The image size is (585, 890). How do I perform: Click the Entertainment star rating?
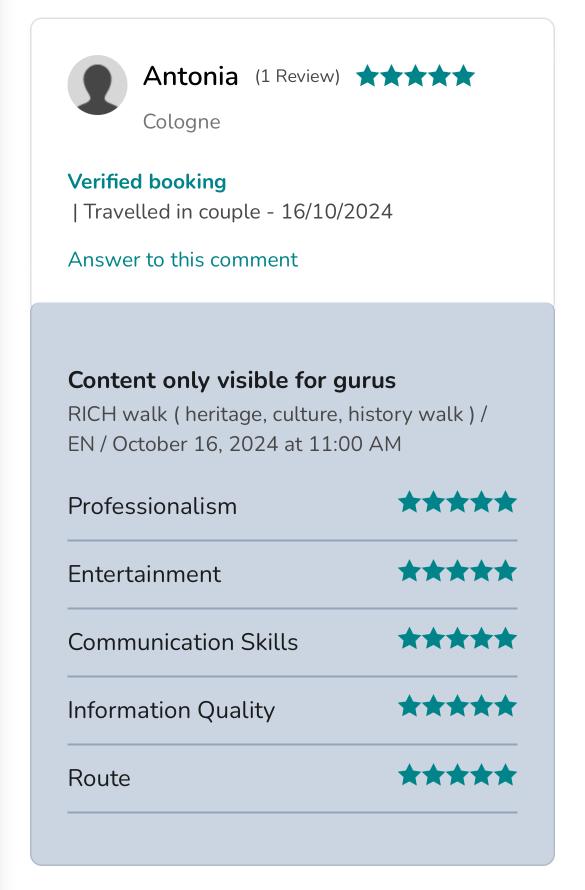point(457,571)
